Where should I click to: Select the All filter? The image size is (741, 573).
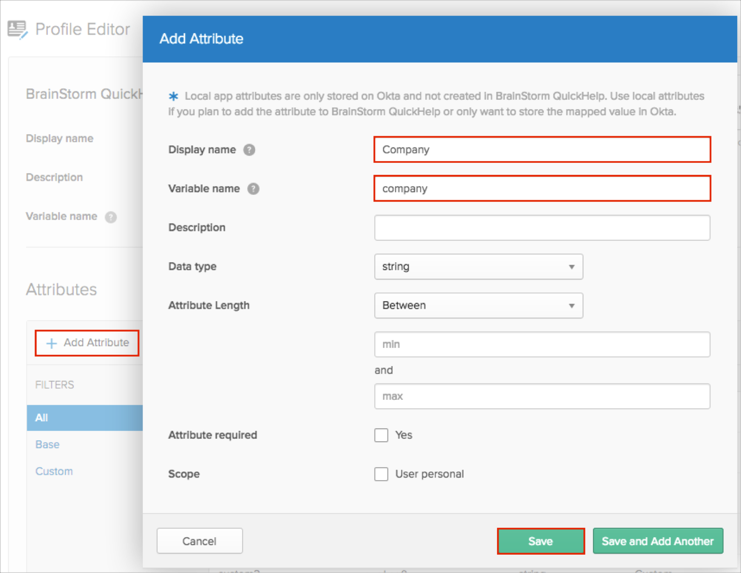coord(42,418)
